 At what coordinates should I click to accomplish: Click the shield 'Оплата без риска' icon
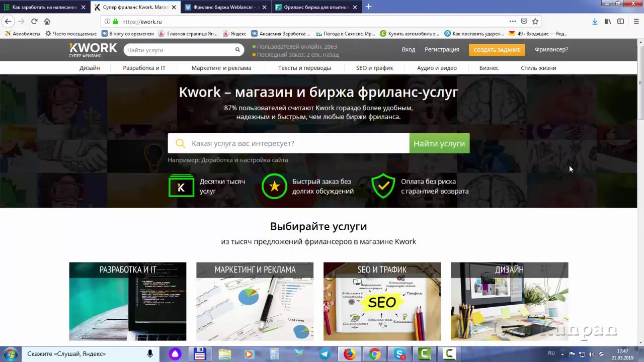coord(383,186)
